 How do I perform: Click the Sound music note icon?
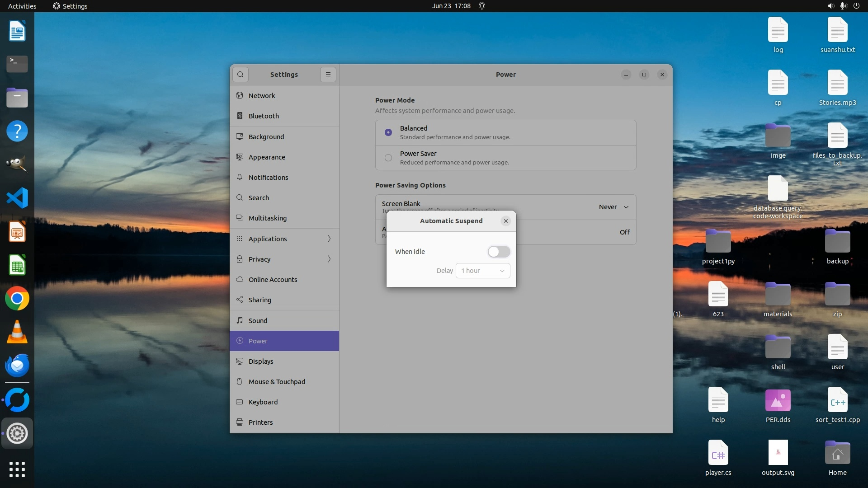pyautogui.click(x=240, y=320)
